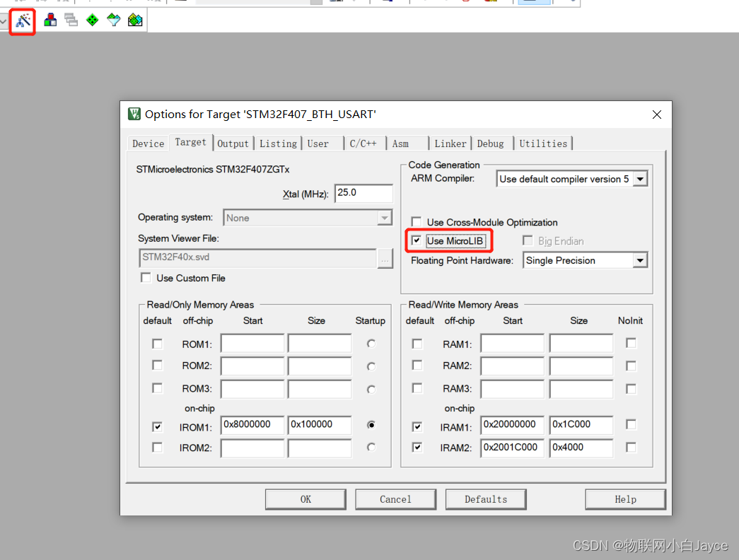Image resolution: width=739 pixels, height=560 pixels.
Task: Click the IROM1 Start address field
Action: click(252, 425)
